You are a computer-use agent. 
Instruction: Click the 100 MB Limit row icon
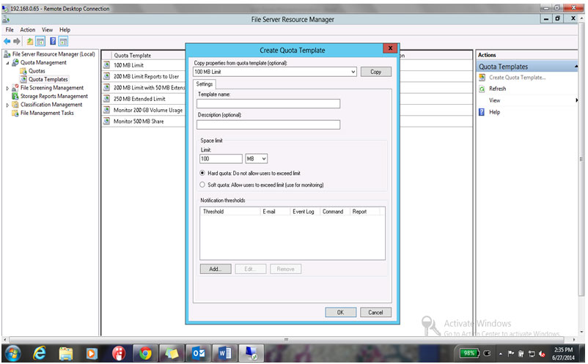[x=107, y=65]
